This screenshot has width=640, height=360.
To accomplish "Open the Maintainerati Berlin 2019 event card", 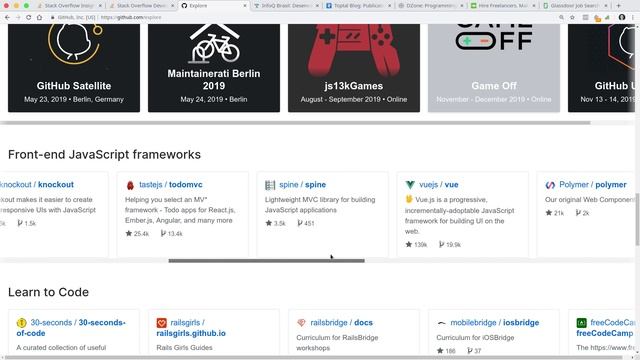I will pyautogui.click(x=214, y=68).
